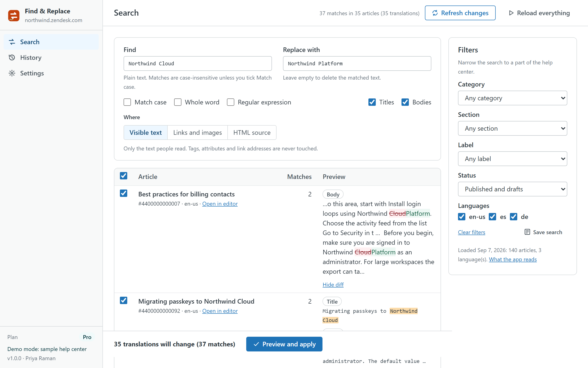Viewport: 588px width, 368px height.
Task: Uncheck the de language filter
Action: [513, 217]
